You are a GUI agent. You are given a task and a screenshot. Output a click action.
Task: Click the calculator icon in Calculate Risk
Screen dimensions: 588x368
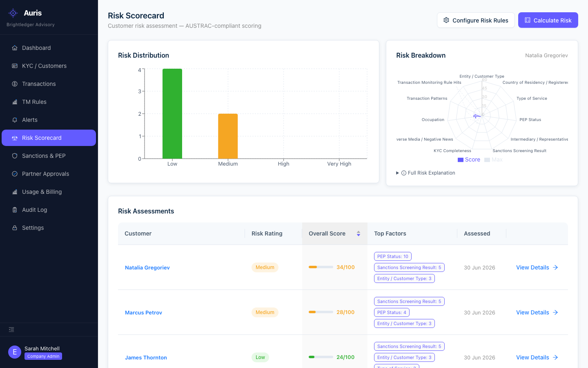528,20
